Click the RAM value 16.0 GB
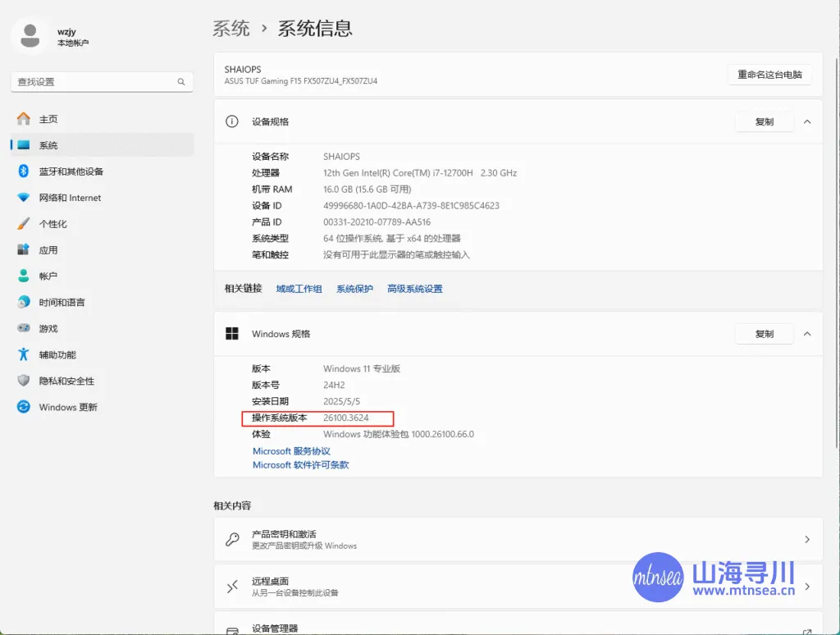 pos(367,190)
